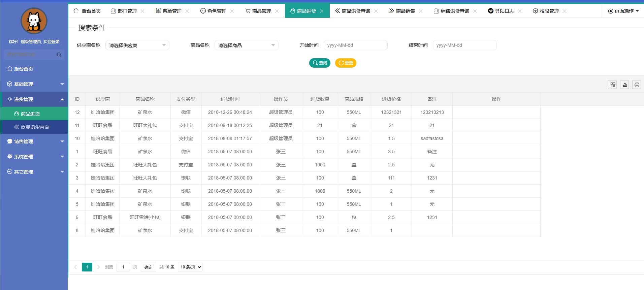Viewport: 644px width, 290px height.
Task: Click the column filter icon above table
Action: (x=612, y=85)
